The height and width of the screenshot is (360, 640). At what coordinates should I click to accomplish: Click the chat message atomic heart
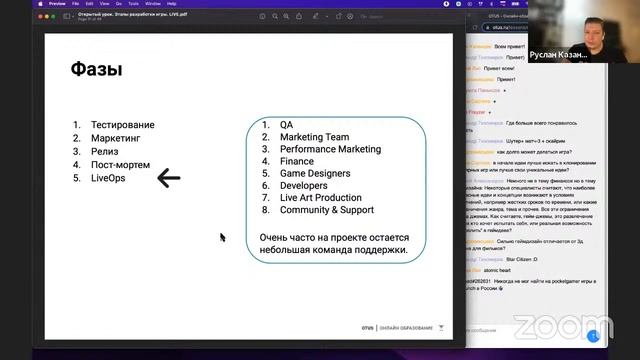pos(497,270)
